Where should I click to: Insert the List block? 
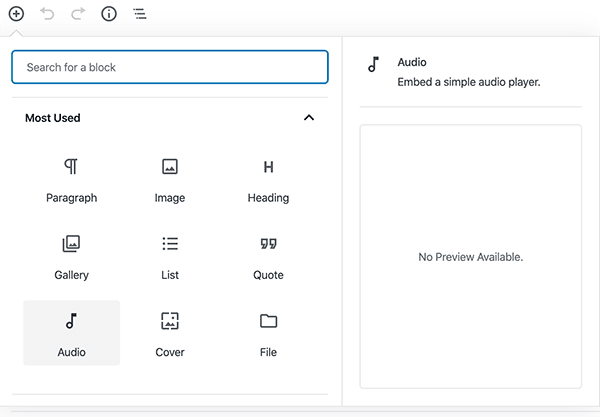[170, 256]
